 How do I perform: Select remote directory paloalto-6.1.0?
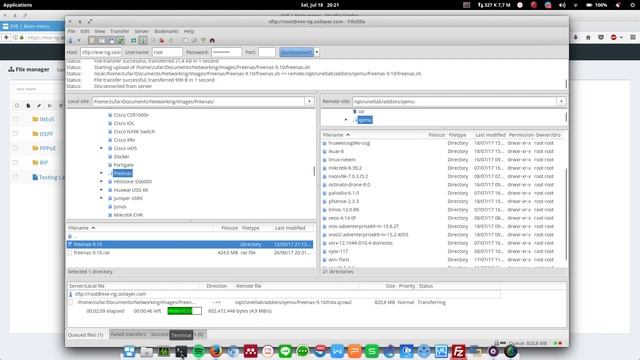point(344,193)
